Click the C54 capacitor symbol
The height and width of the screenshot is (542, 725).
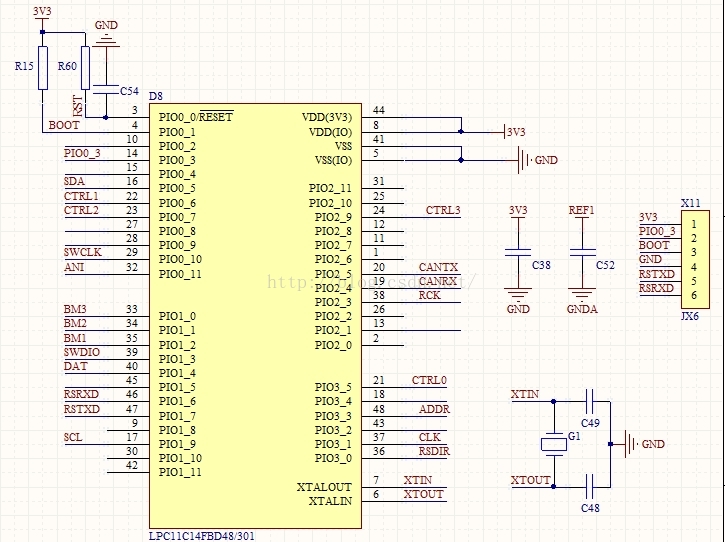106,90
